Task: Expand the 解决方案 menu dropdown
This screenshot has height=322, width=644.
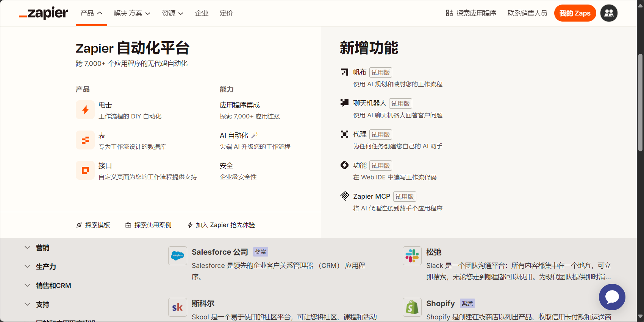Action: point(132,13)
